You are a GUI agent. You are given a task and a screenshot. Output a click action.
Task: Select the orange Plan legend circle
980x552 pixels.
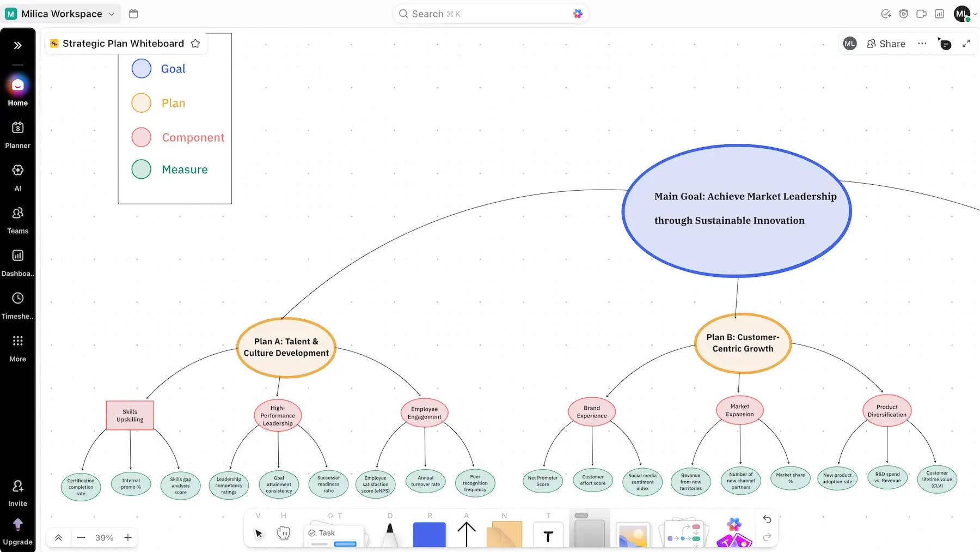[142, 103]
